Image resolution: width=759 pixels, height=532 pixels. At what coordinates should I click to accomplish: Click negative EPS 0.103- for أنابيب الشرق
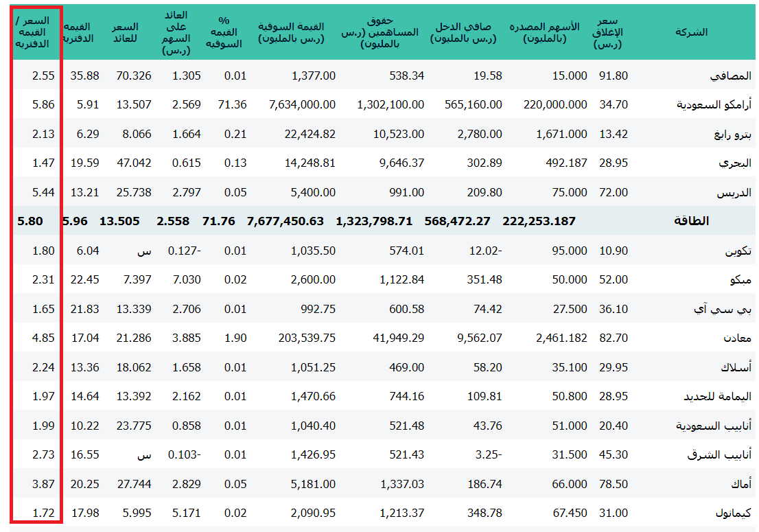pos(185,455)
